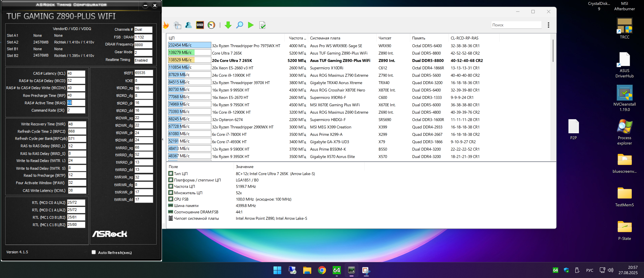This screenshot has height=278, width=644.
Task: Enable the Auto Refresh checkbox
Action: pos(94,252)
